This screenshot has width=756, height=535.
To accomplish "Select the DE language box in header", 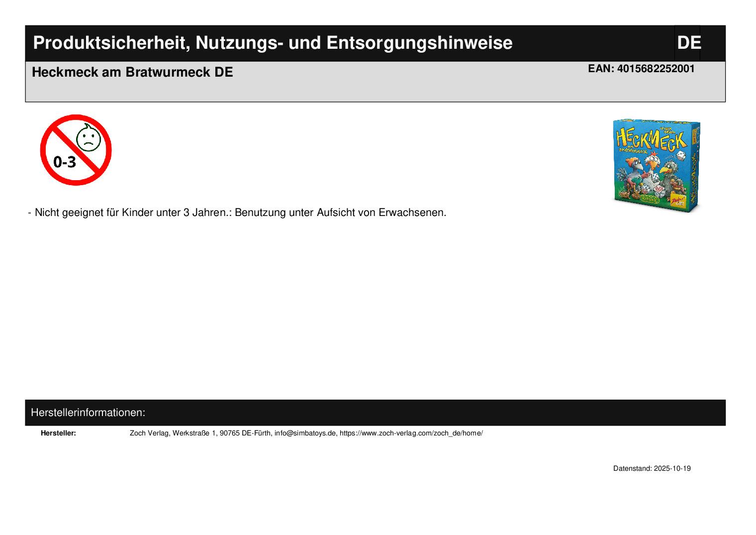I will tap(688, 43).
